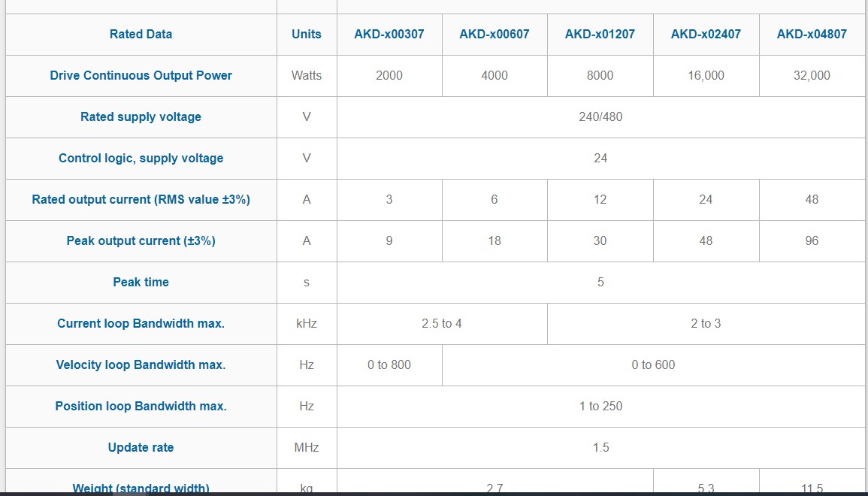Select the Update rate value 1.5
This screenshot has height=496, width=868.
(600, 447)
